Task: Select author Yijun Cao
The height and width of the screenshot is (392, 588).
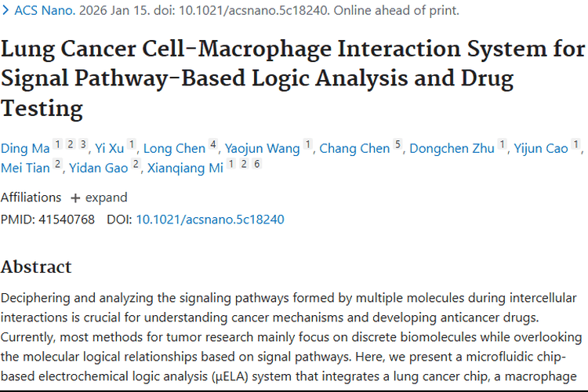Action: point(542,148)
